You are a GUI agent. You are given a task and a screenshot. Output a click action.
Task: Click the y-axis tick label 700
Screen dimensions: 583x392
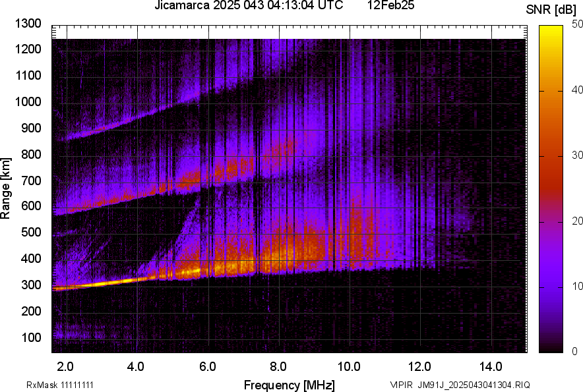point(31,181)
